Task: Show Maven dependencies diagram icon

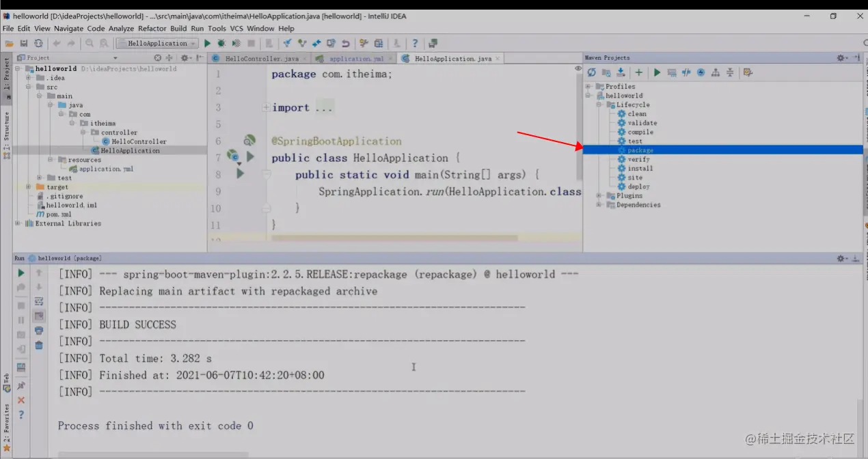Action: click(x=716, y=72)
